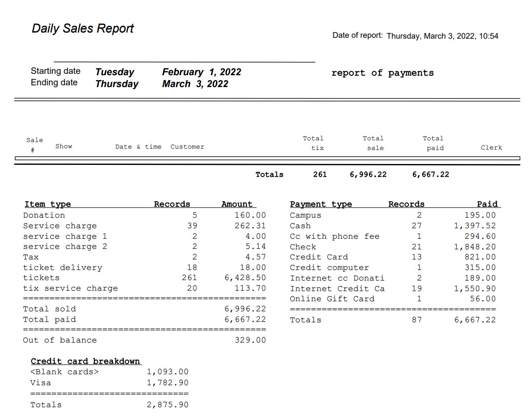Select the 'service charge 2' row label
This screenshot has height=416, width=532.
coord(65,247)
